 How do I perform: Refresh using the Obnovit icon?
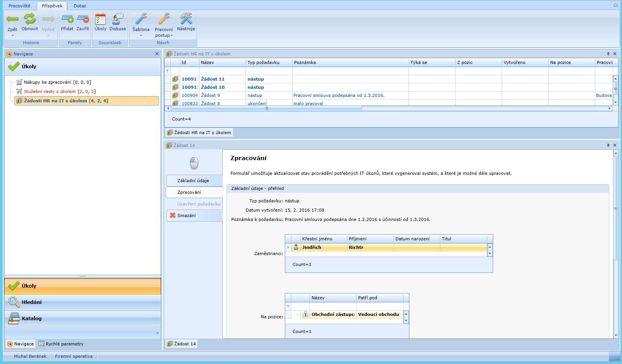coord(29,19)
